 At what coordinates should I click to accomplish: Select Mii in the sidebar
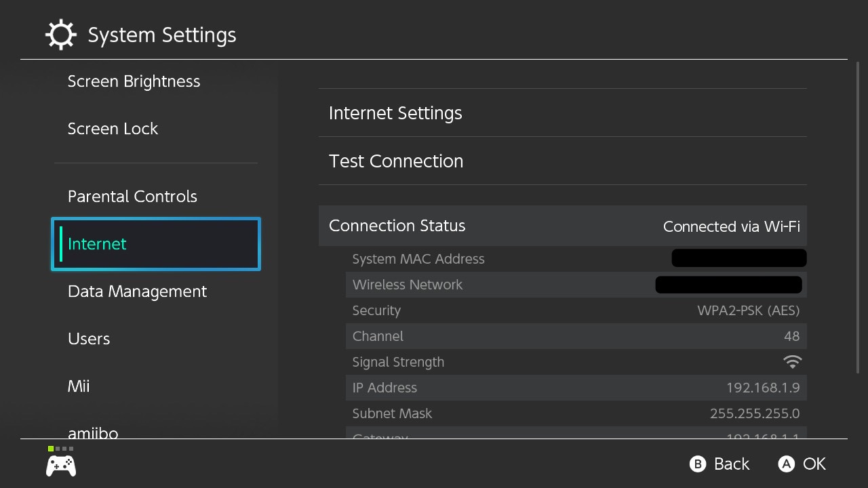click(79, 386)
